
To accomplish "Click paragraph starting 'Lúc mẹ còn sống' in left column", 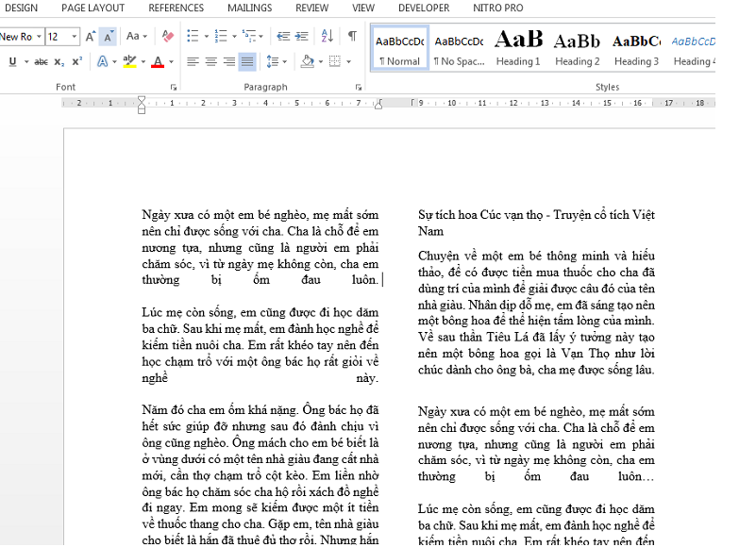I will pyautogui.click(x=260, y=345).
